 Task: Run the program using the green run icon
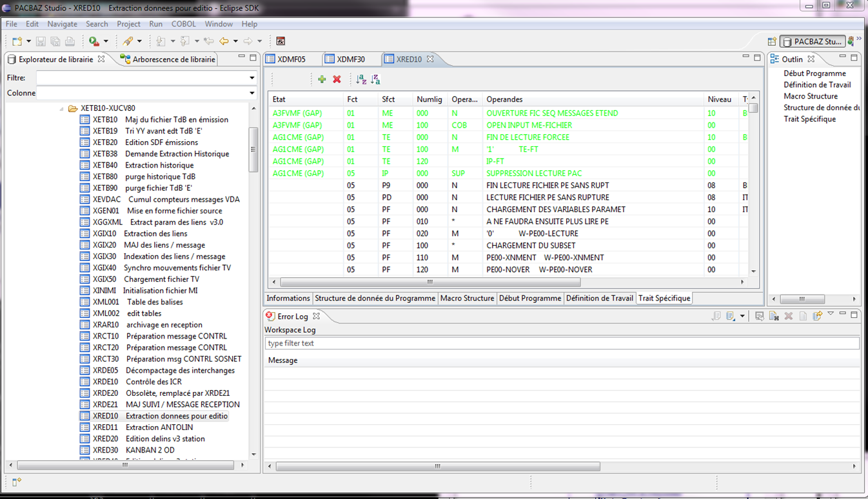coord(93,40)
